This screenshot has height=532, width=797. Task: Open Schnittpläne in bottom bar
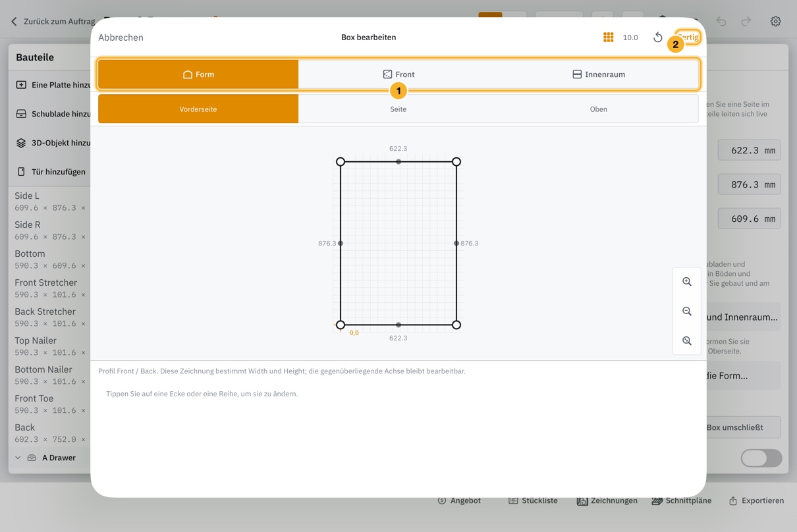682,500
